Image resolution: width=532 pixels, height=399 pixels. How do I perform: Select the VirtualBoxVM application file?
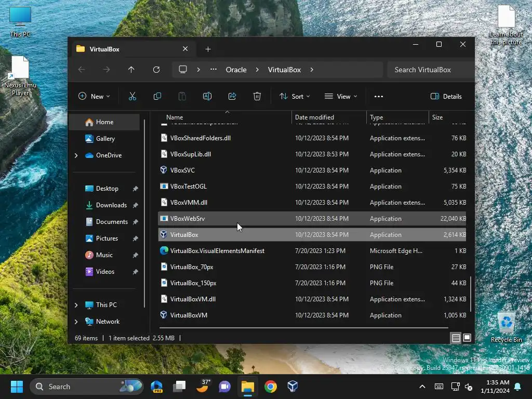click(312, 315)
